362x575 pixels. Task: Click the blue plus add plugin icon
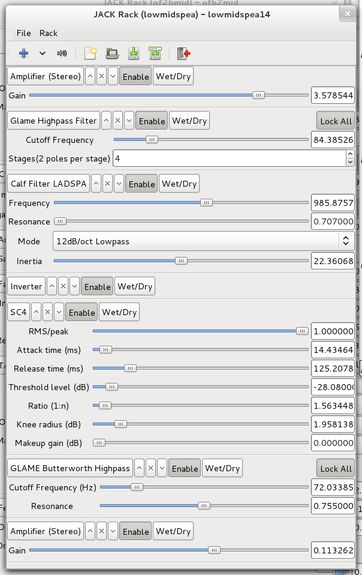point(24,53)
